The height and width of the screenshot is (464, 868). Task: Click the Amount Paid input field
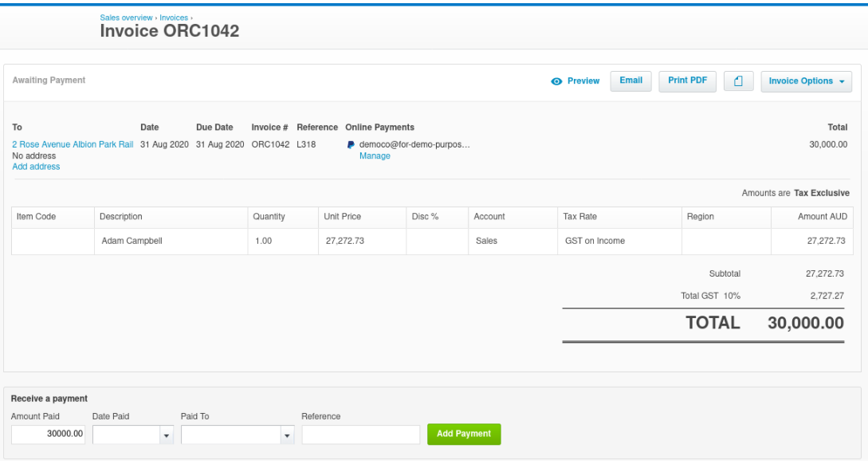pyautogui.click(x=48, y=434)
